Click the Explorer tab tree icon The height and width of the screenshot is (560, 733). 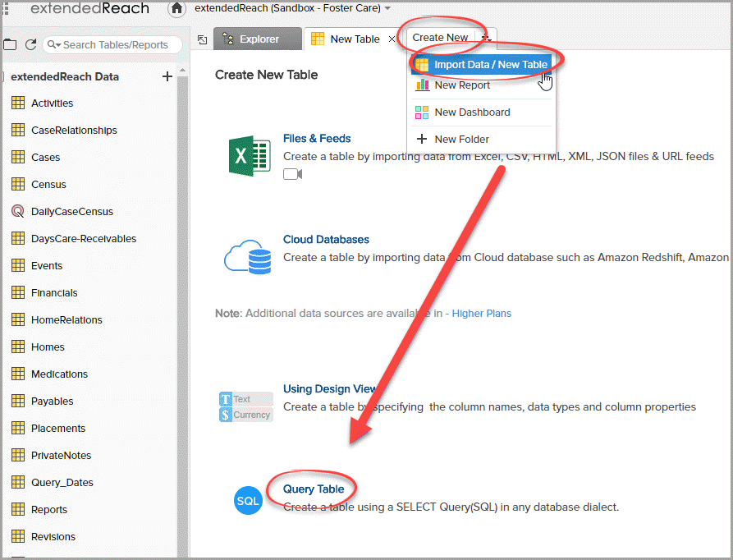(x=228, y=39)
